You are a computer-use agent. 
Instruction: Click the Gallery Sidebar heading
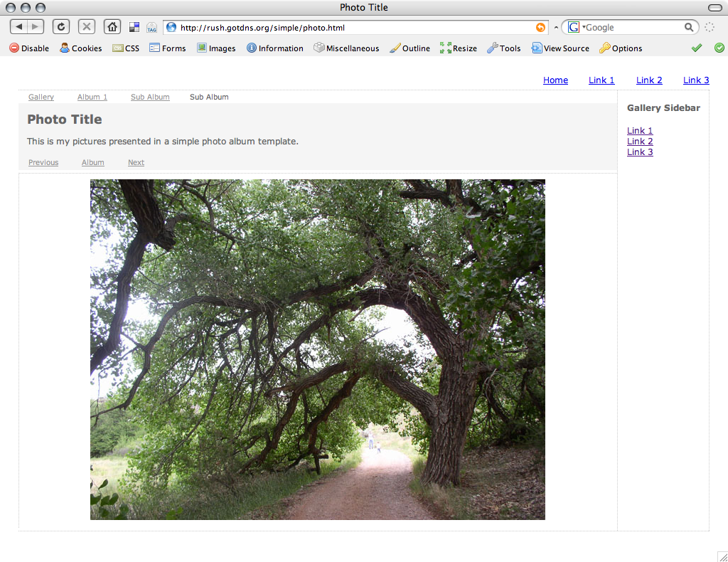[663, 107]
